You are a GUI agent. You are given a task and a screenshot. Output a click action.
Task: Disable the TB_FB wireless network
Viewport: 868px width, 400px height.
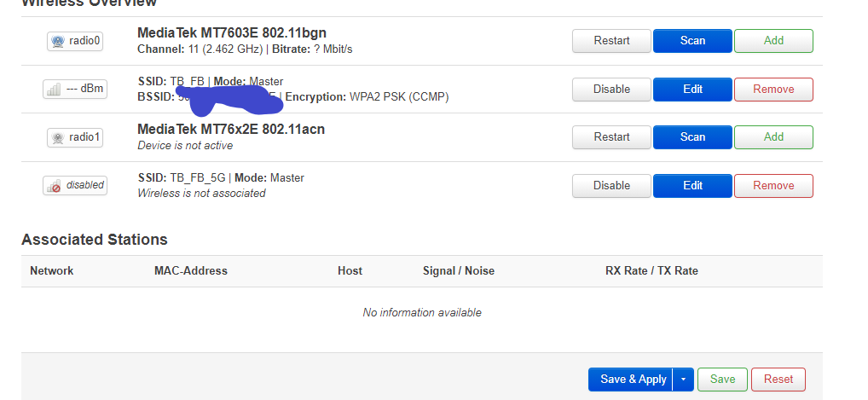[x=611, y=90]
